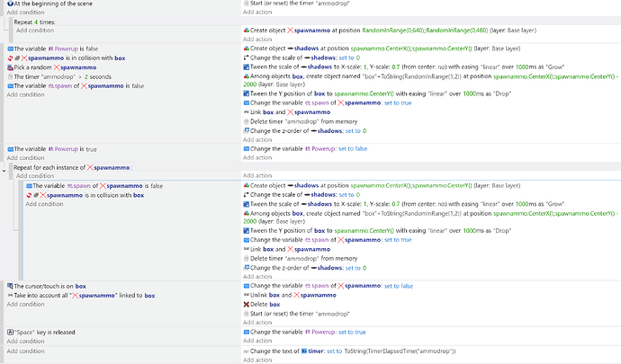621x364 pixels.
Task: Click Add condition beside the Change text of timer action
Action: [x=25, y=351]
